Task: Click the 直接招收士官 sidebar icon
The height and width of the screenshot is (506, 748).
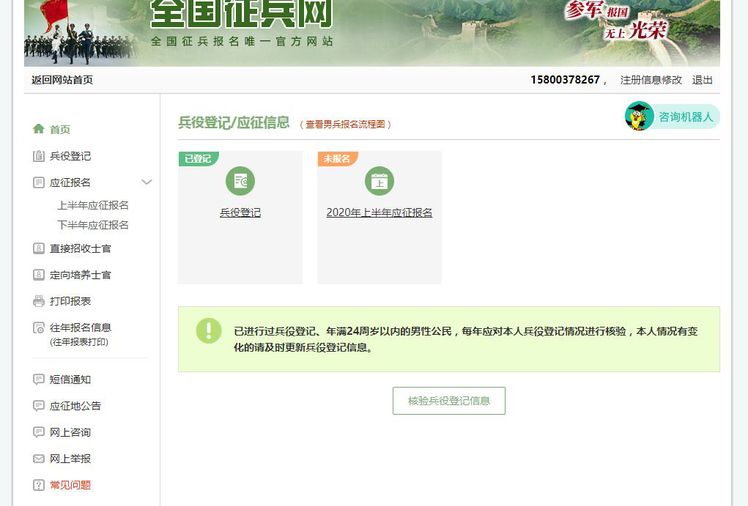Action: (39, 249)
